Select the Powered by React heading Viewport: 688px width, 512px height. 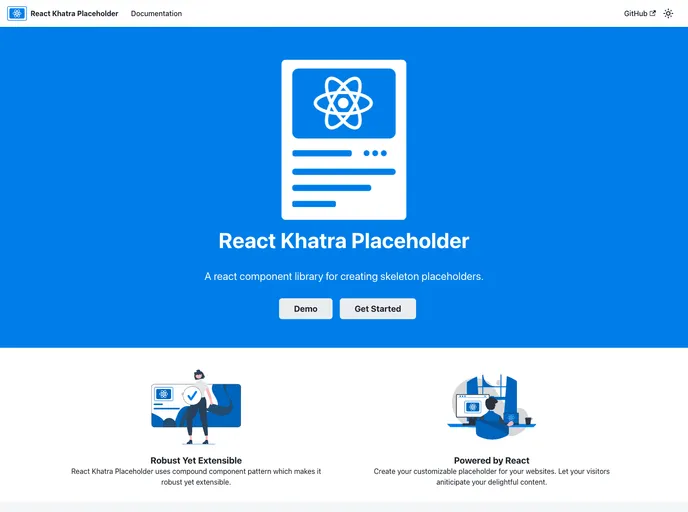pos(491,461)
